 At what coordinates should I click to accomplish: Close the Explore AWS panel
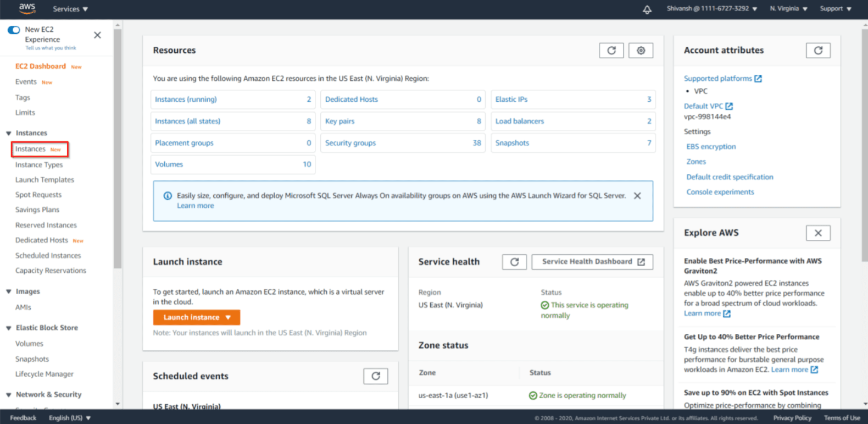point(818,233)
